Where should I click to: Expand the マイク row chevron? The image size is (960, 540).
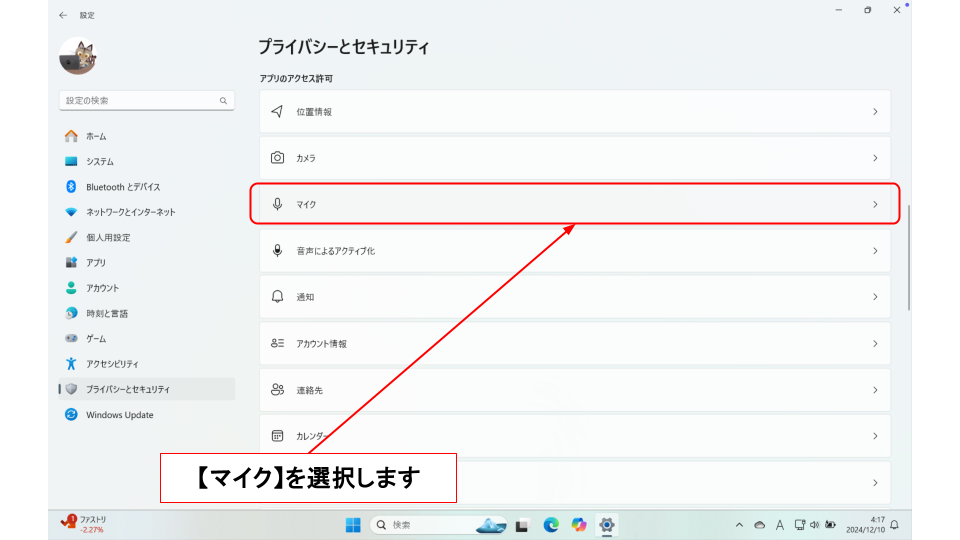point(875,204)
